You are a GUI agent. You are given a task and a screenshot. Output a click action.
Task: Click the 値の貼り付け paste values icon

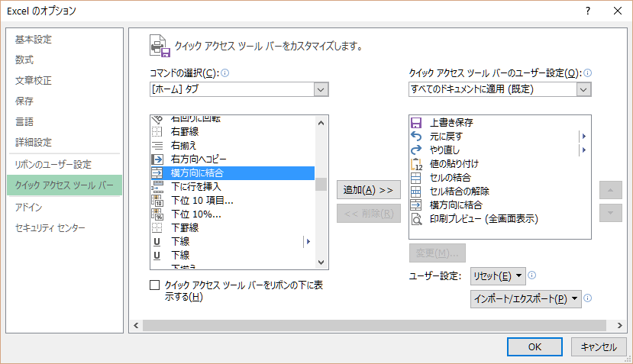pyautogui.click(x=416, y=163)
